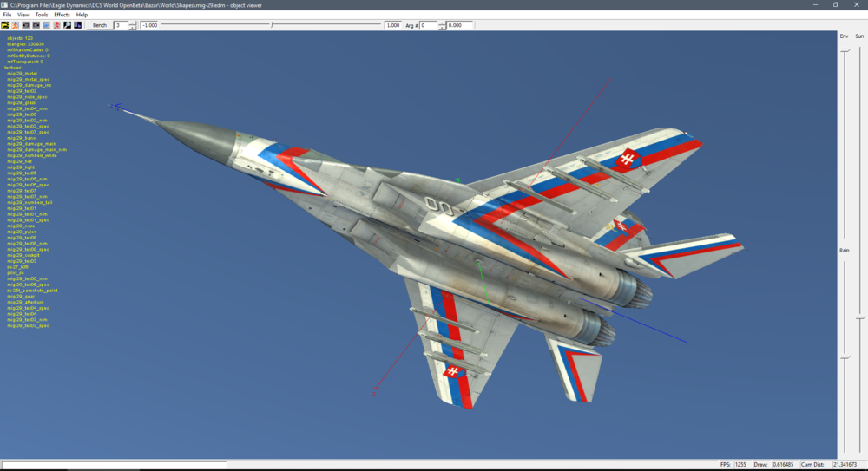Click the Sun label above the slider
868x471 pixels.
tap(859, 36)
